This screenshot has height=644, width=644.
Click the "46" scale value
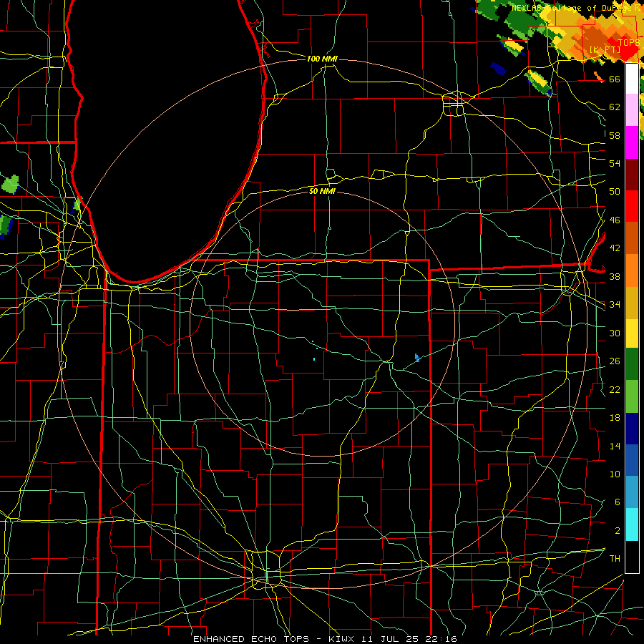pyautogui.click(x=615, y=220)
